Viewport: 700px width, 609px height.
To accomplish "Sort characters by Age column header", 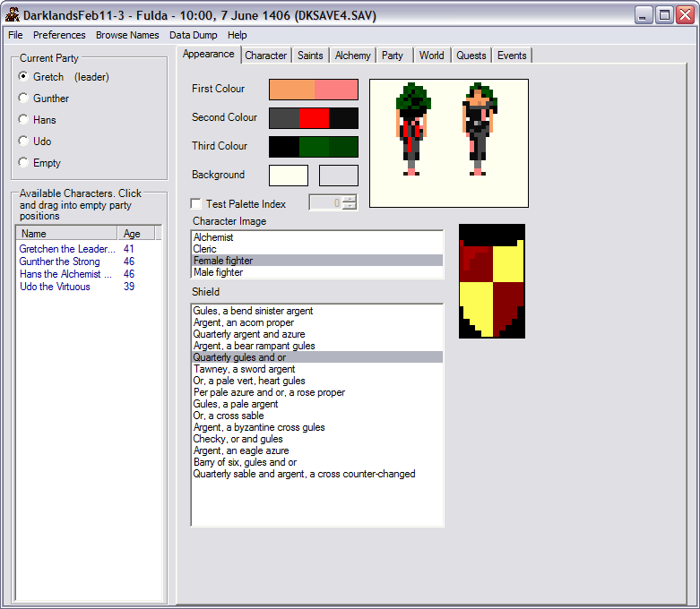I will coord(135,234).
